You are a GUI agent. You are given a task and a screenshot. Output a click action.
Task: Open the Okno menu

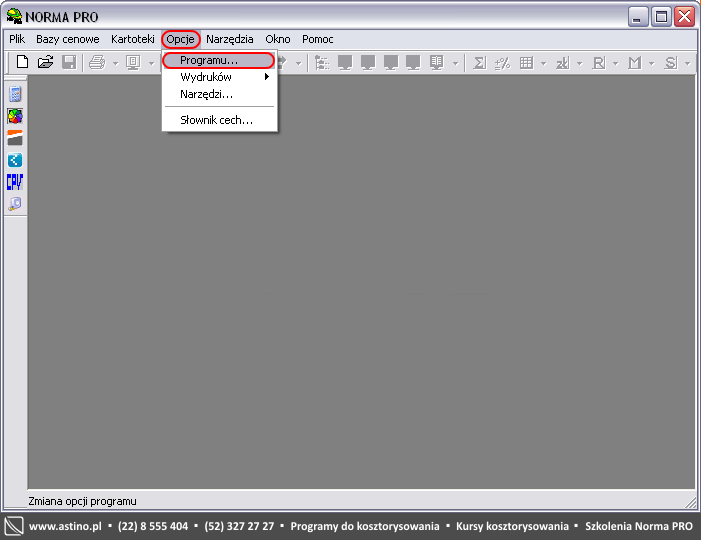[278, 39]
